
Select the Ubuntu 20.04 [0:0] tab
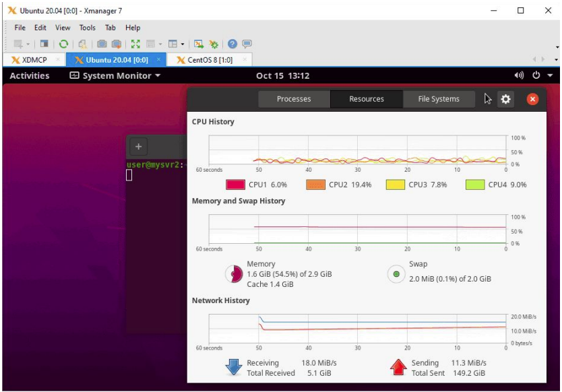[x=117, y=60]
